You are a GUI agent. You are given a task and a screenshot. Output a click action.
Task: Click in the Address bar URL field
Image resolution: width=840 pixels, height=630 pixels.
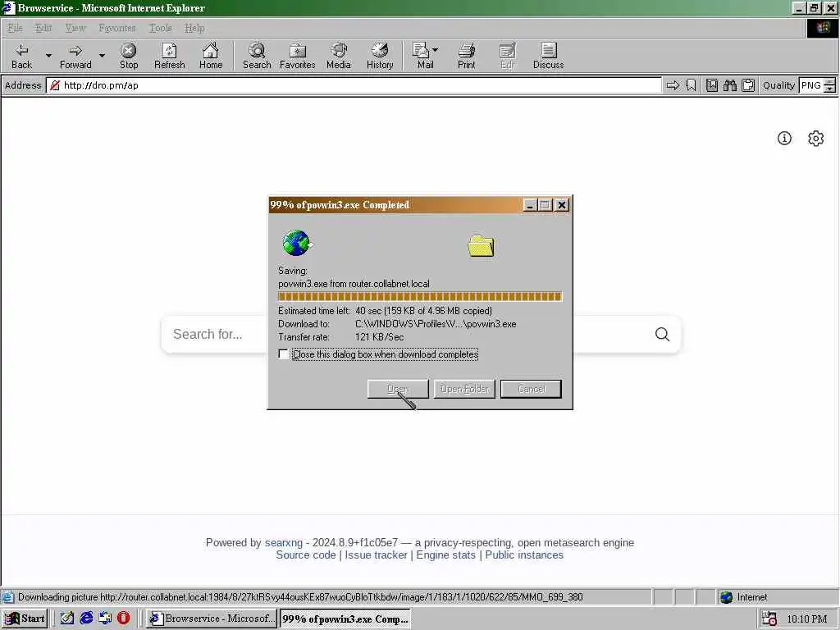[x=354, y=85]
